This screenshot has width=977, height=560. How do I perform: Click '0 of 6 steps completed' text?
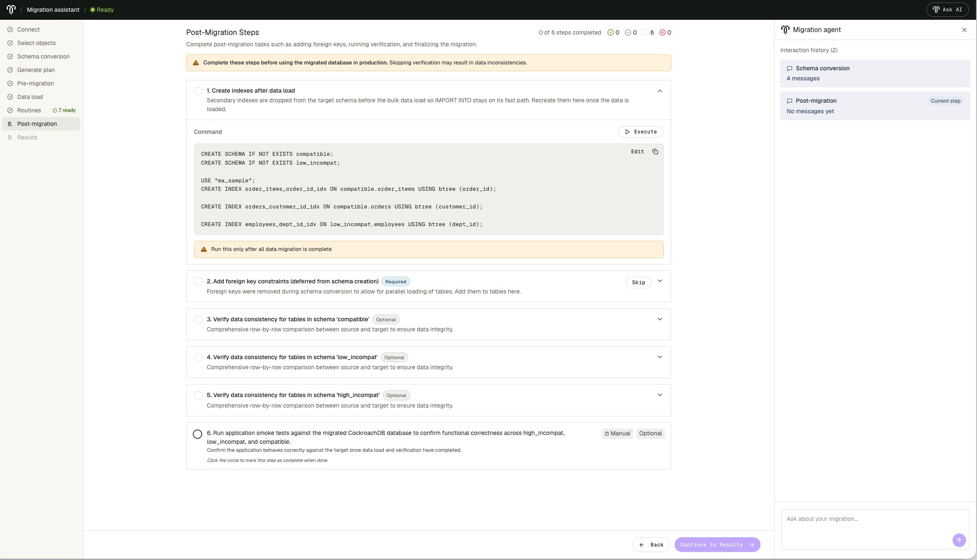click(x=570, y=32)
